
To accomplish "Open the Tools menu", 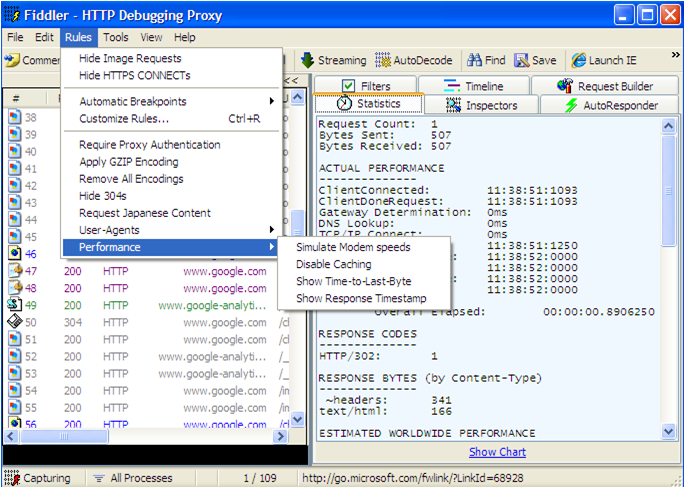I will [x=116, y=38].
